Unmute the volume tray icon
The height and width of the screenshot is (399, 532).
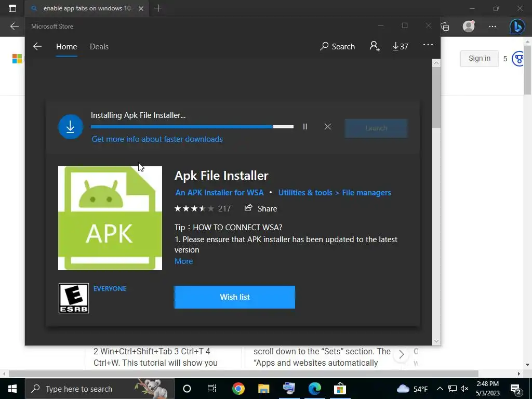tap(464, 389)
